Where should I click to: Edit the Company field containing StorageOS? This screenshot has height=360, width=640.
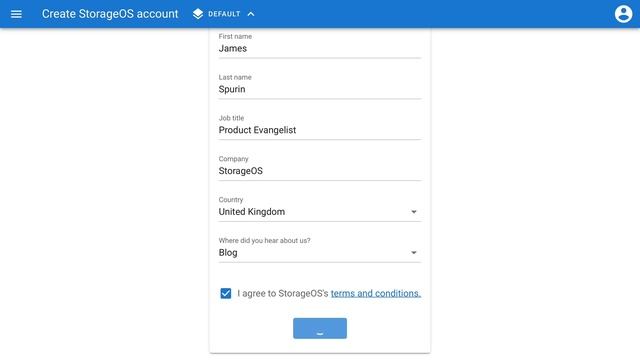(x=320, y=171)
